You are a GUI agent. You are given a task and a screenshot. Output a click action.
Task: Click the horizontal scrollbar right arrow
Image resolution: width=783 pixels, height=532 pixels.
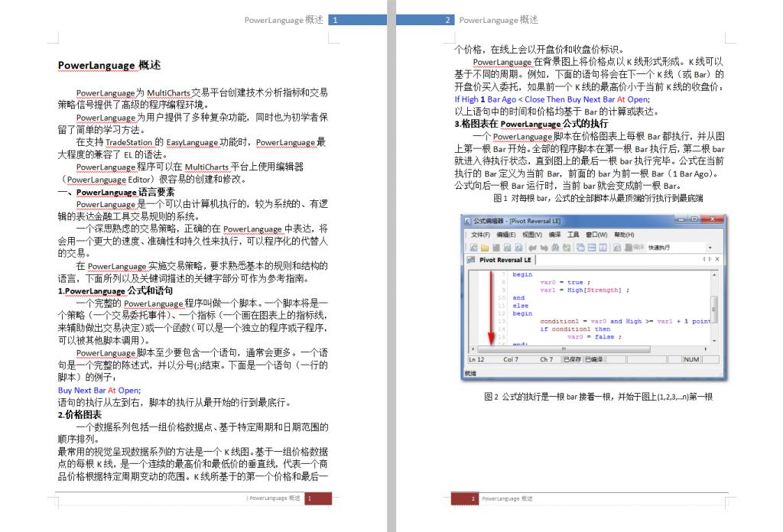pyautogui.click(x=706, y=349)
